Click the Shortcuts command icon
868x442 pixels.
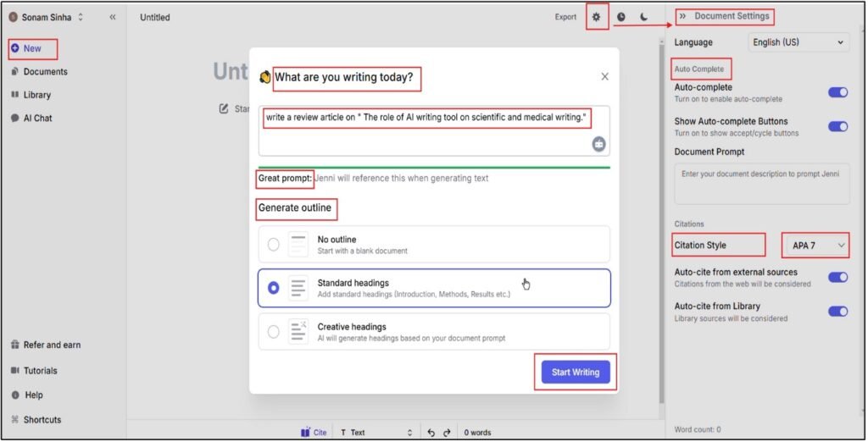click(x=15, y=419)
